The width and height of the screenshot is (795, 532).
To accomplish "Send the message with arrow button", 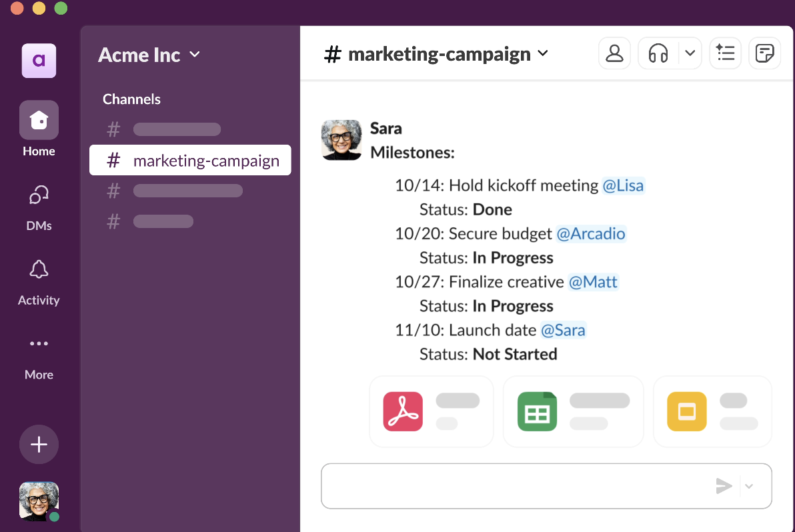I will [724, 486].
